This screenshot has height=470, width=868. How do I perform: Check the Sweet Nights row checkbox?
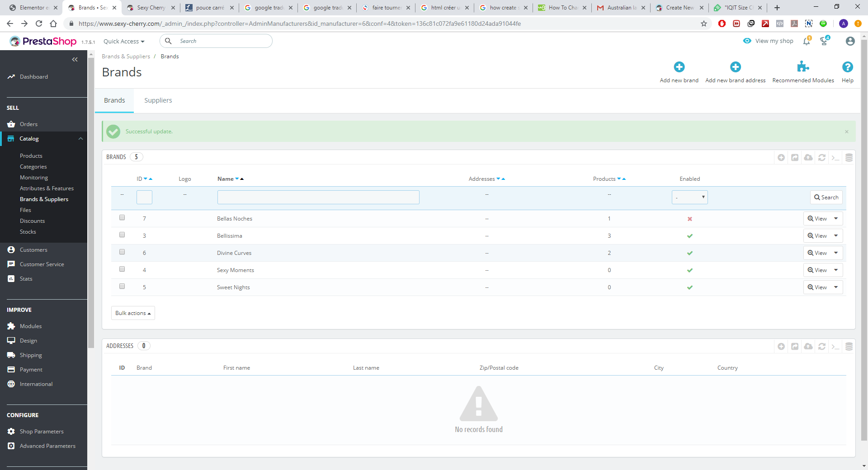(x=122, y=287)
